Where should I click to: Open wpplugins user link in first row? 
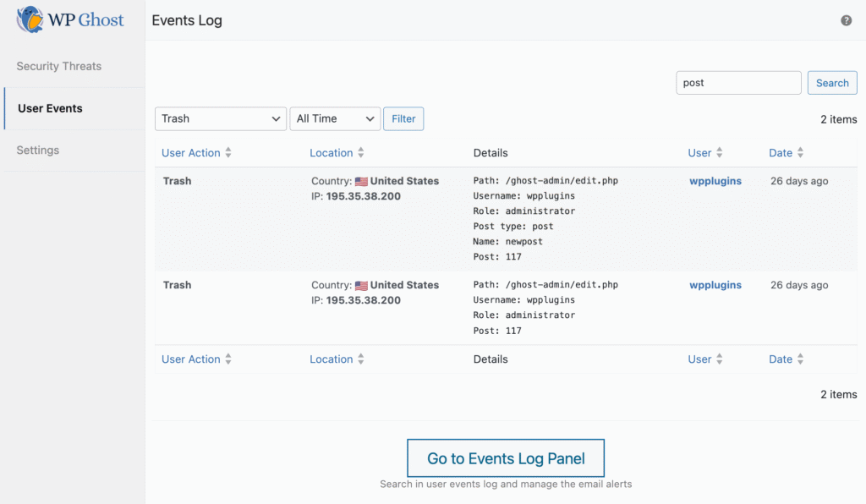tap(715, 181)
